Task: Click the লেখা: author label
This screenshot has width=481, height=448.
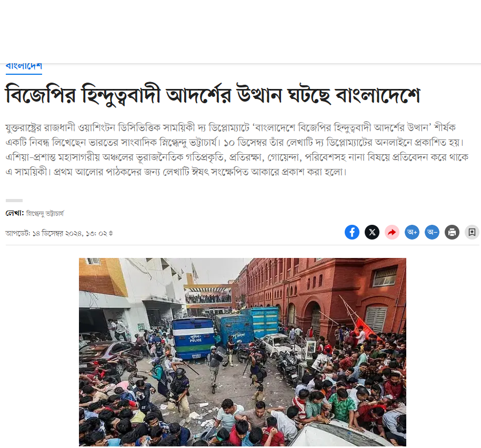Action: (x=15, y=213)
